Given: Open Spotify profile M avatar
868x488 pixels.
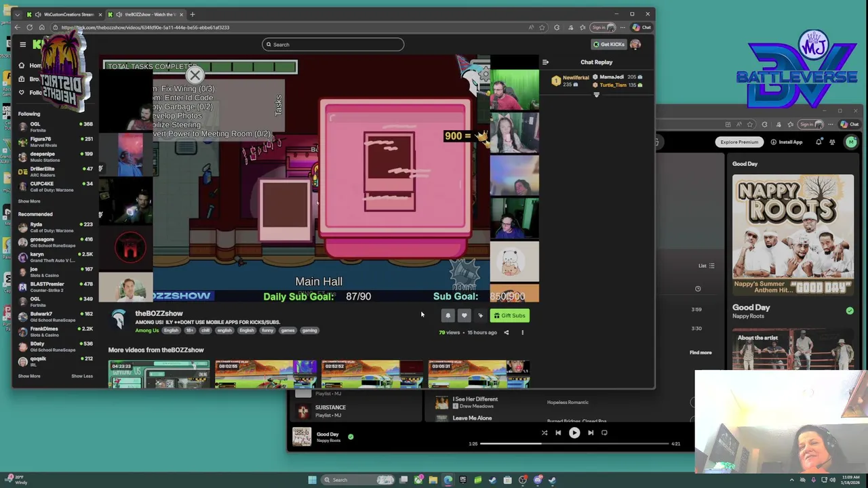Looking at the screenshot, I should click(851, 142).
